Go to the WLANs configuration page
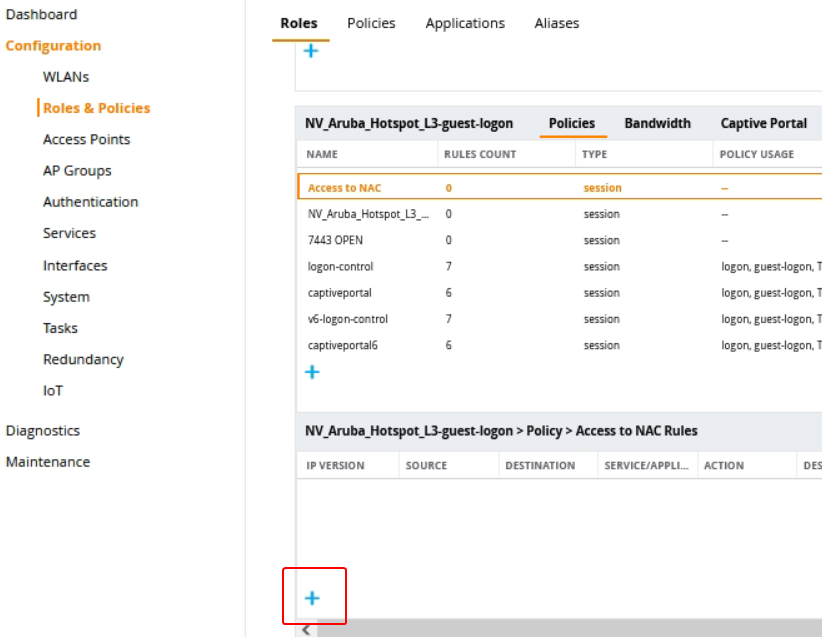The width and height of the screenshot is (822, 637). (x=66, y=77)
